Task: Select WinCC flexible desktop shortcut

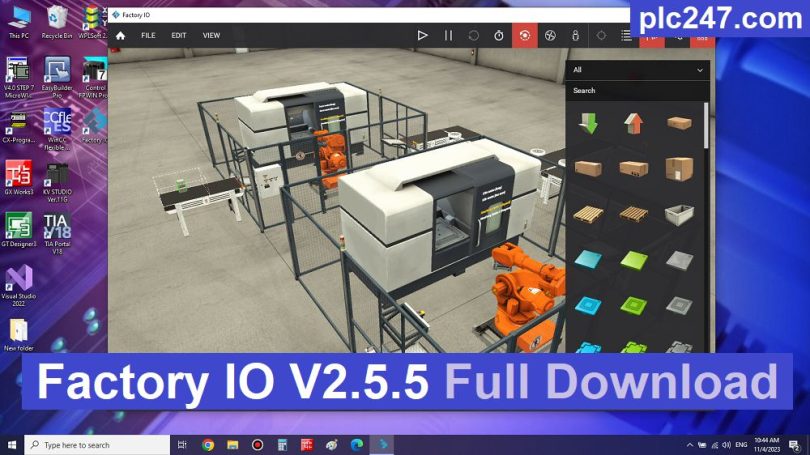Action: (57, 129)
